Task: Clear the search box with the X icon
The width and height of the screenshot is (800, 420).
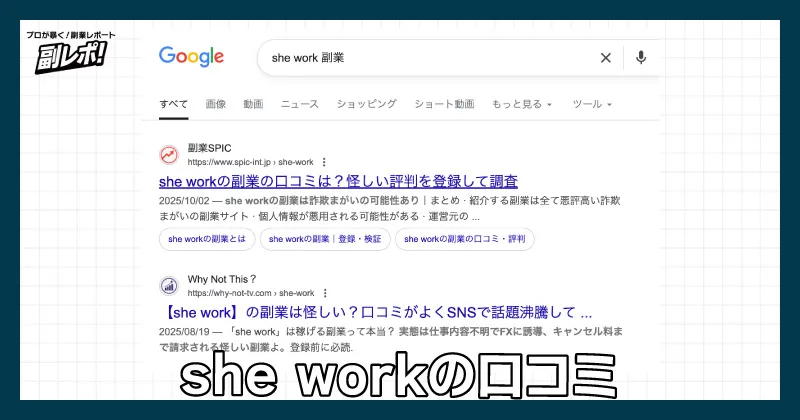Action: point(606,58)
